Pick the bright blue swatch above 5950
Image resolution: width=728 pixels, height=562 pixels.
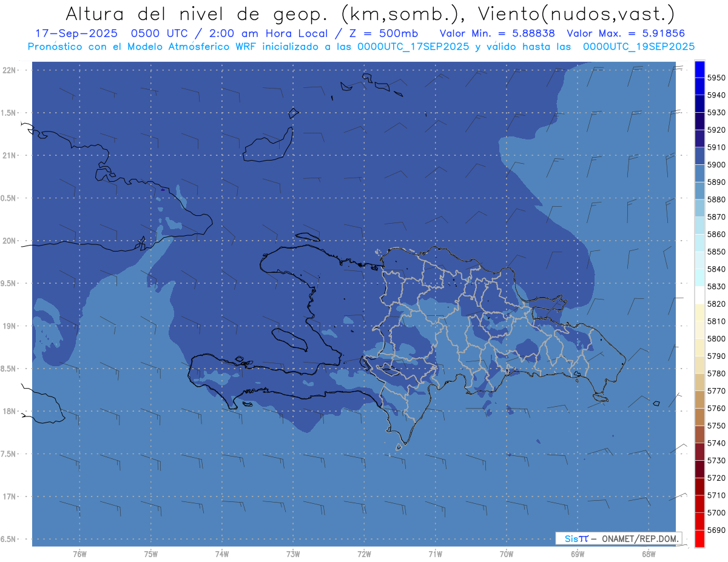(x=699, y=69)
